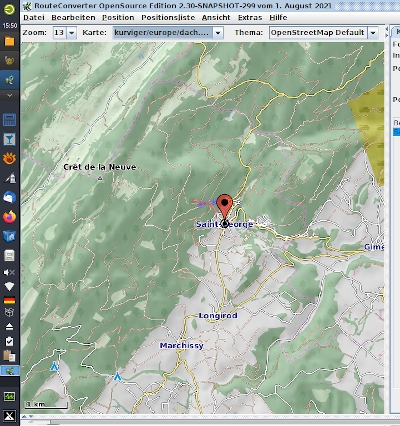
Task: Open the clipboard manager icon
Action: [9, 356]
